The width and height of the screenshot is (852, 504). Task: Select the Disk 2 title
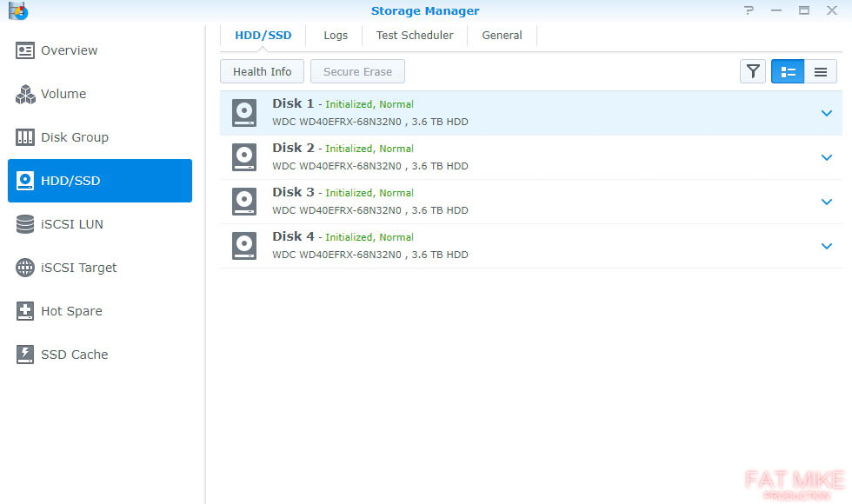pyautogui.click(x=293, y=148)
